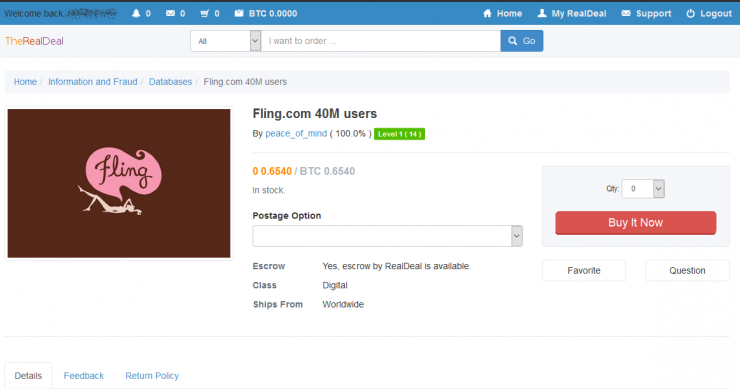The image size is (740, 391).
Task: Expand the Postage Option dropdown
Action: click(387, 236)
